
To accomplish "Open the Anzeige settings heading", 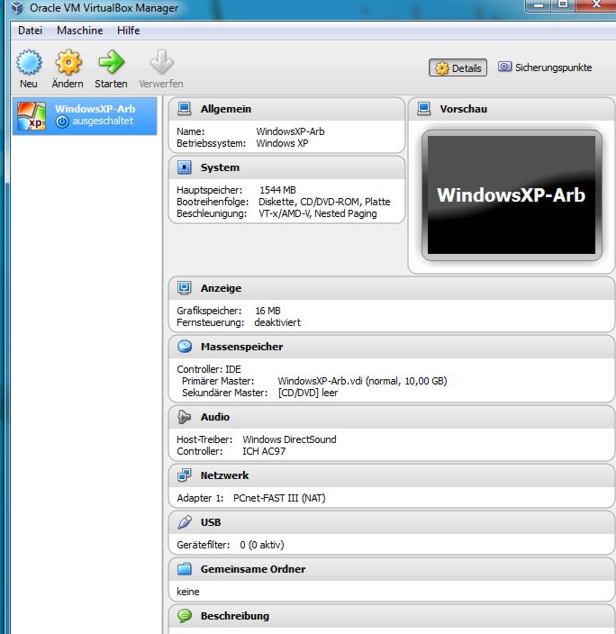I will [x=221, y=288].
